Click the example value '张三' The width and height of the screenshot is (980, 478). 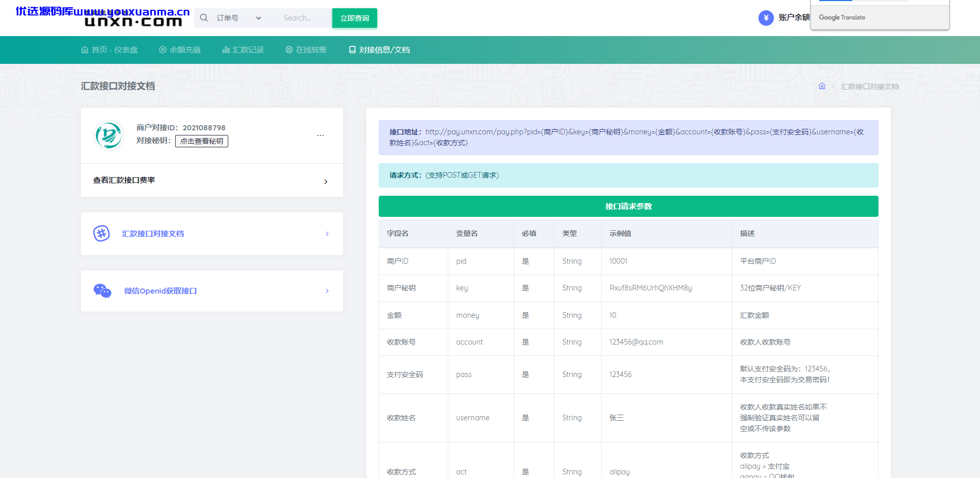click(x=616, y=418)
